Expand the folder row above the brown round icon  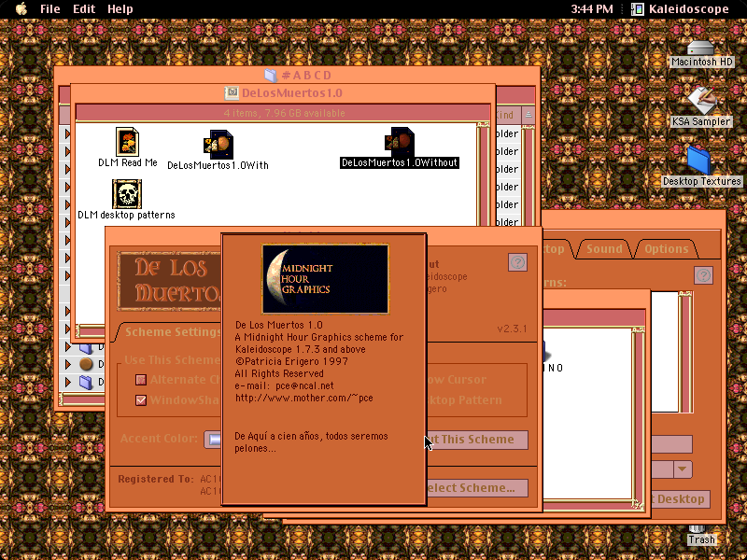[x=68, y=347]
